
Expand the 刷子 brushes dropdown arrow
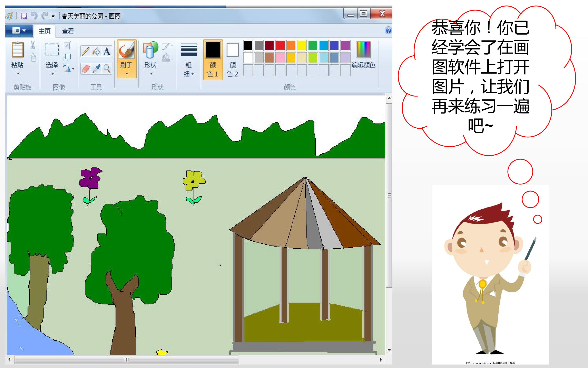[x=127, y=74]
